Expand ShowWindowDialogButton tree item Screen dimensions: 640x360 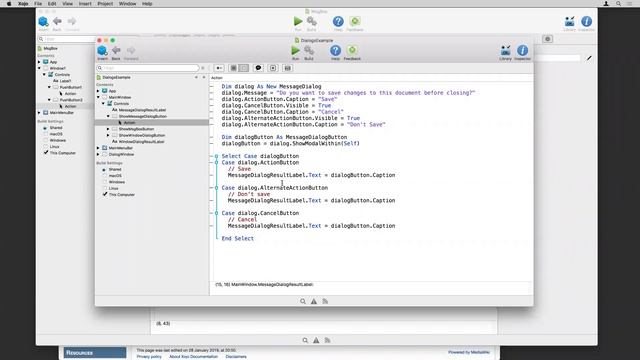pos(108,135)
